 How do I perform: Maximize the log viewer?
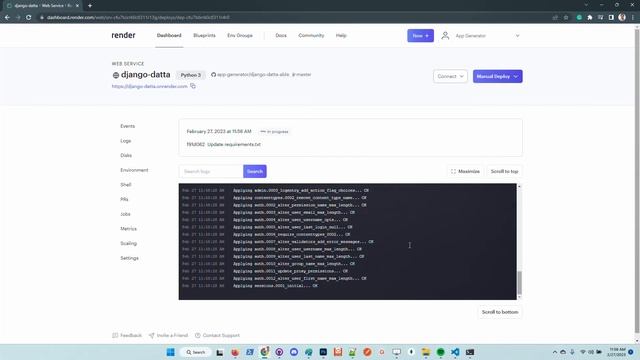coord(465,171)
